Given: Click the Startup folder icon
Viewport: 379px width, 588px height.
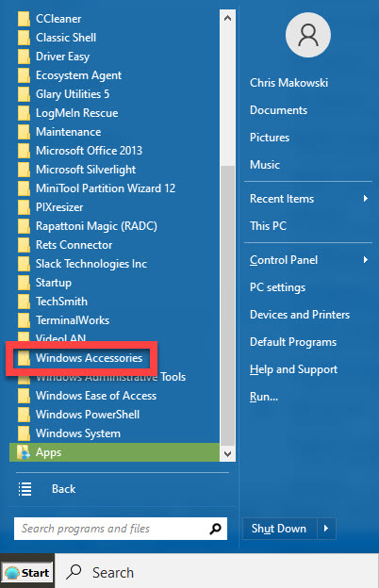Looking at the screenshot, I should click(24, 283).
